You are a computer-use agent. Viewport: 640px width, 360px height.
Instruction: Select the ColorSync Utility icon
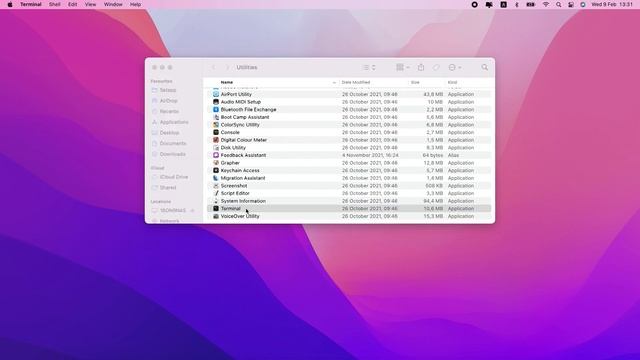click(x=216, y=125)
